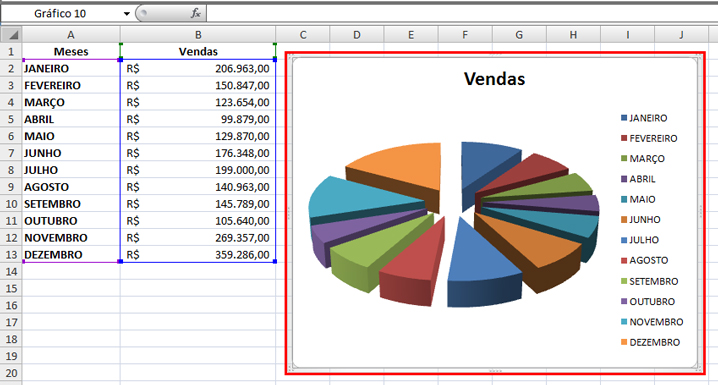Select the MAIO cell

(x=71, y=136)
